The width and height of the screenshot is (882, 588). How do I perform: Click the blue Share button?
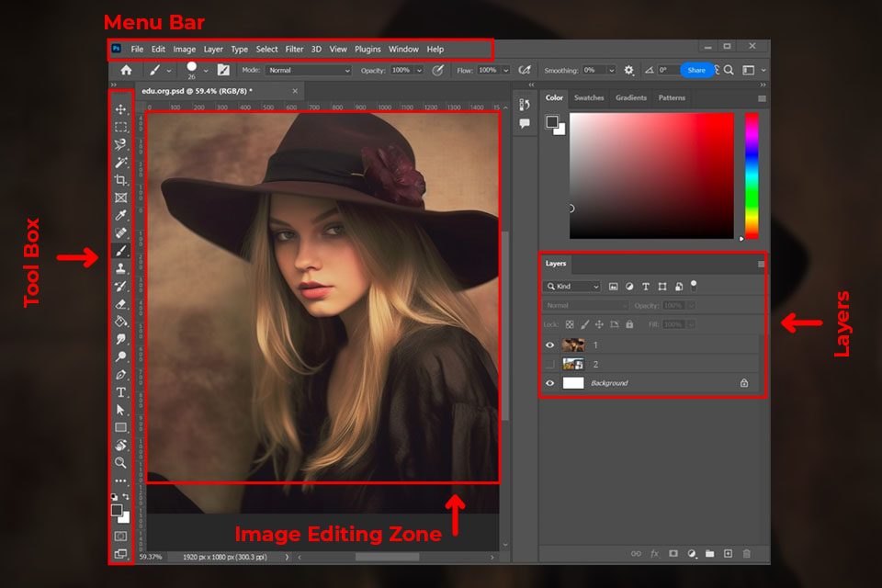click(x=696, y=70)
